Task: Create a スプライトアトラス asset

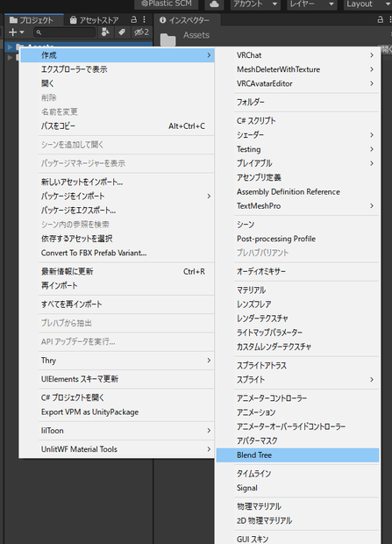Action: coord(297,365)
